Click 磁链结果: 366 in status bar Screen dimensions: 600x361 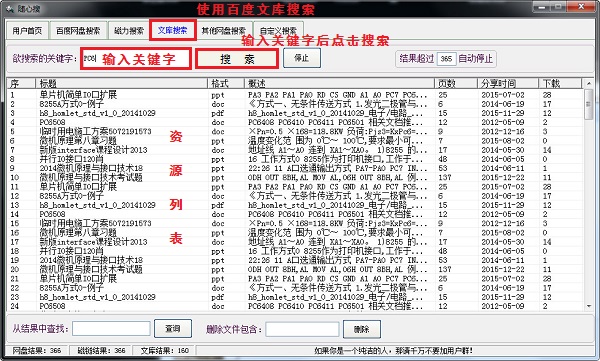pos(101,350)
